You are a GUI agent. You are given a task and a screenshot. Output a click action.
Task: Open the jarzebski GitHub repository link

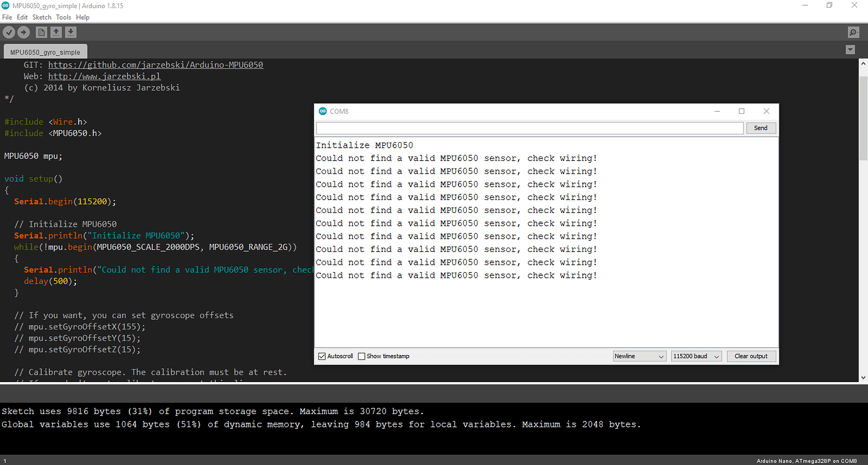pyautogui.click(x=155, y=64)
